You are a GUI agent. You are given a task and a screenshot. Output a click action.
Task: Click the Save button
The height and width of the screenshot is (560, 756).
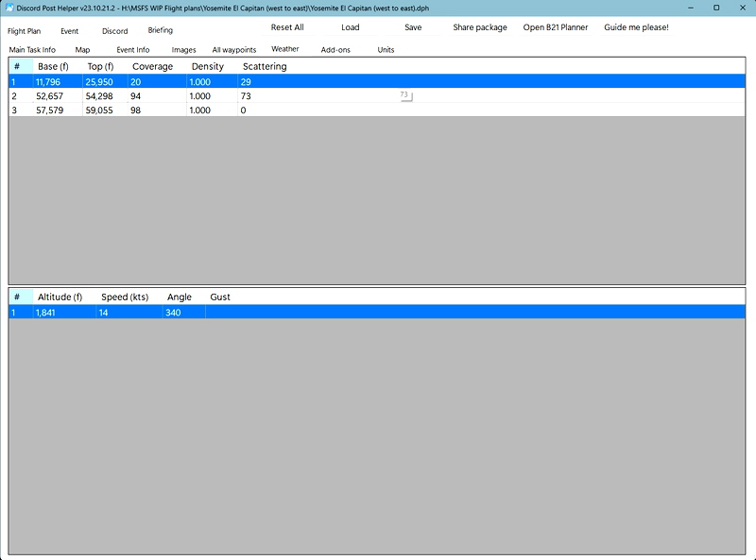click(x=413, y=27)
